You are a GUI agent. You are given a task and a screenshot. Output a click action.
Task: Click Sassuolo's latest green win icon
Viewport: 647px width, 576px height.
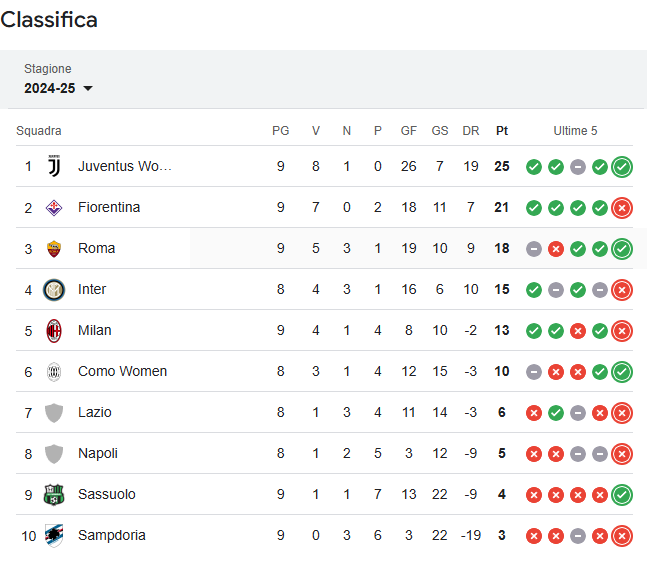(x=622, y=495)
